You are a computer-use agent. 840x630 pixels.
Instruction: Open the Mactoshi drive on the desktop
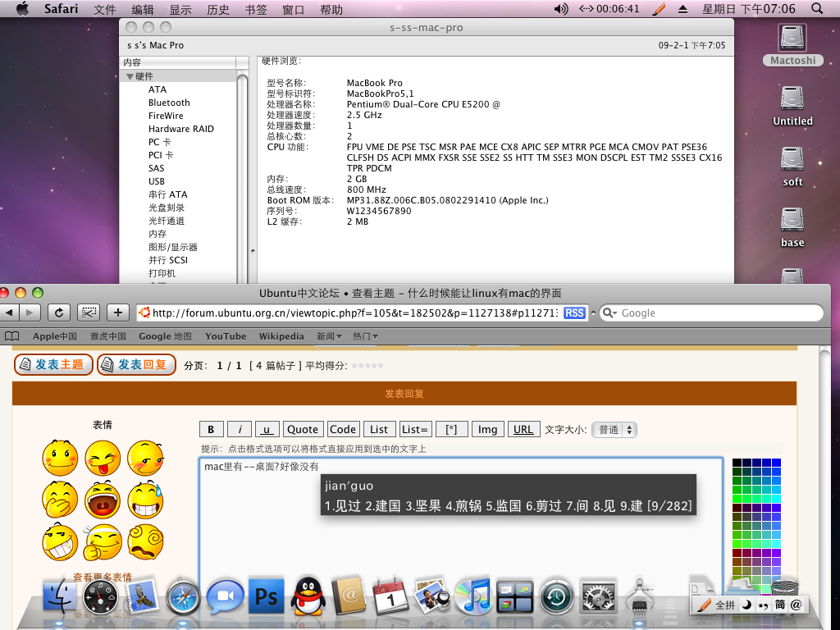click(x=792, y=45)
